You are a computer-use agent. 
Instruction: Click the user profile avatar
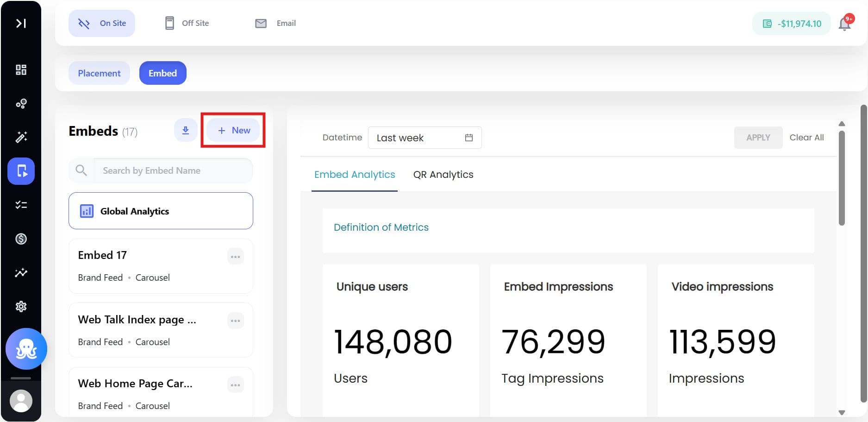click(x=21, y=401)
